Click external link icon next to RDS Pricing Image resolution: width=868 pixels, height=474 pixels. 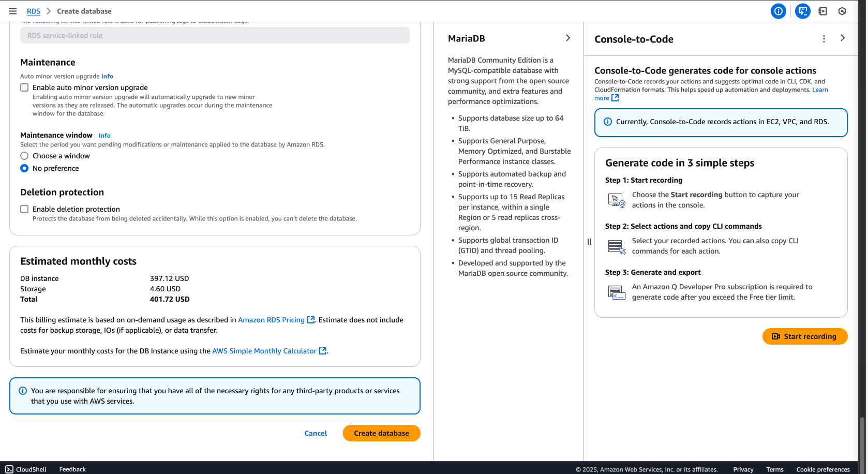coord(311,320)
